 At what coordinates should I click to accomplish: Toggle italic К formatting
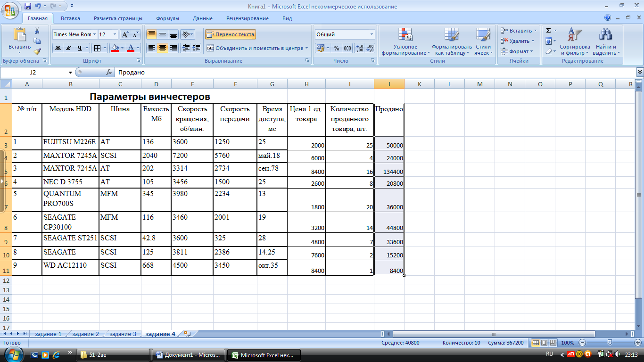pyautogui.click(x=69, y=48)
